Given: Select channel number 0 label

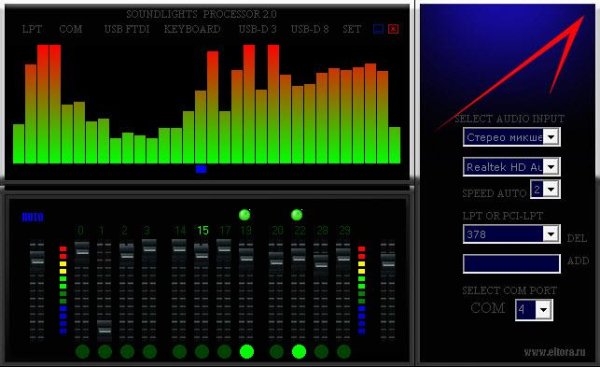Looking at the screenshot, I should (x=80, y=230).
